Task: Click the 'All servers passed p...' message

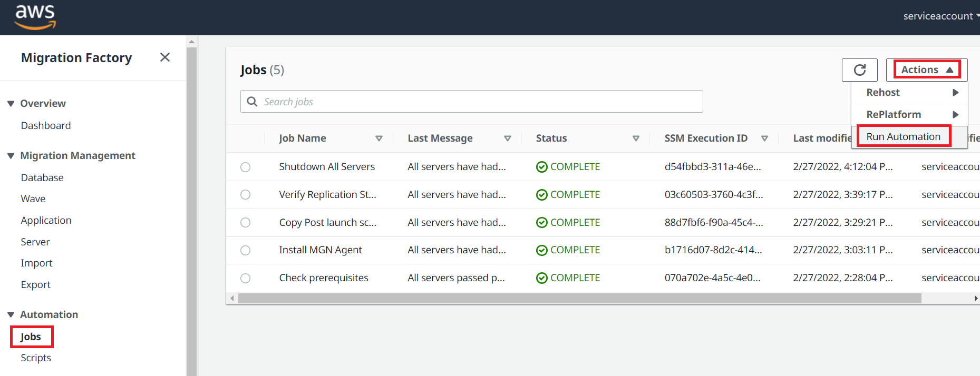Action: (x=456, y=278)
